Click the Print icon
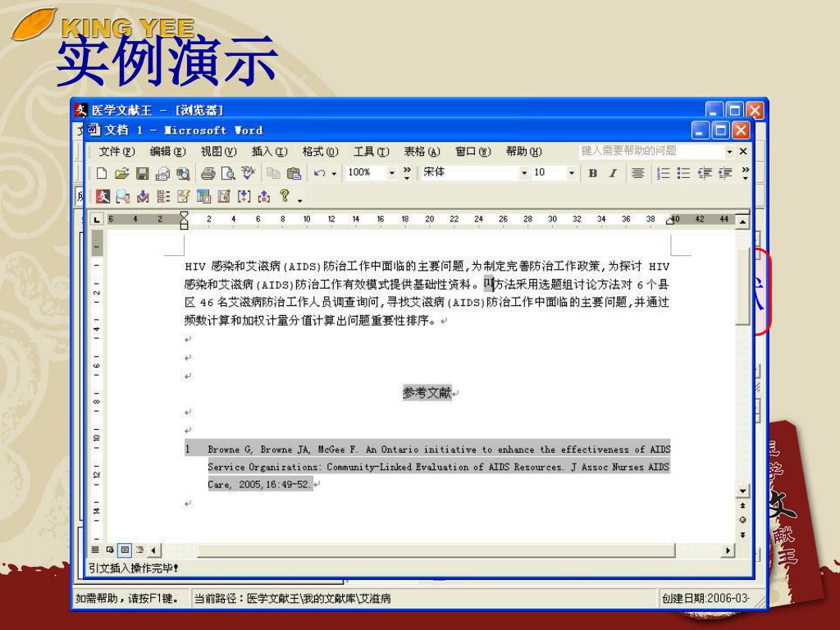840x630 pixels. click(x=208, y=173)
